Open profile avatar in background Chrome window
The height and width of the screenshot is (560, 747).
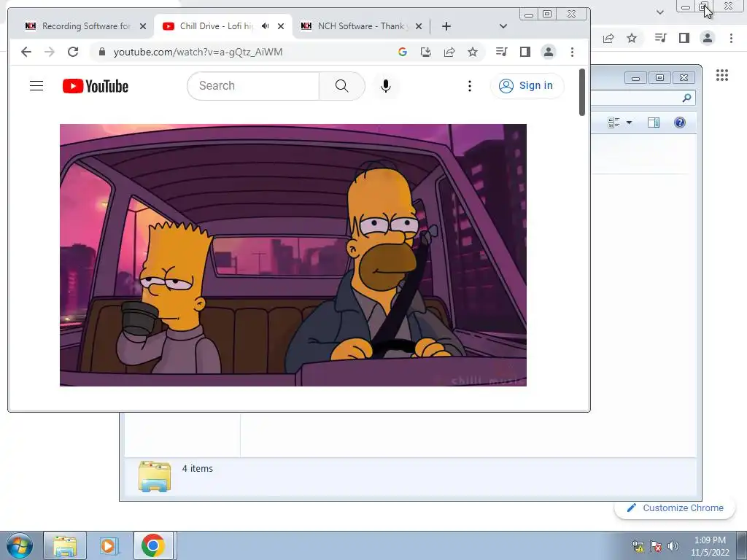(x=708, y=38)
